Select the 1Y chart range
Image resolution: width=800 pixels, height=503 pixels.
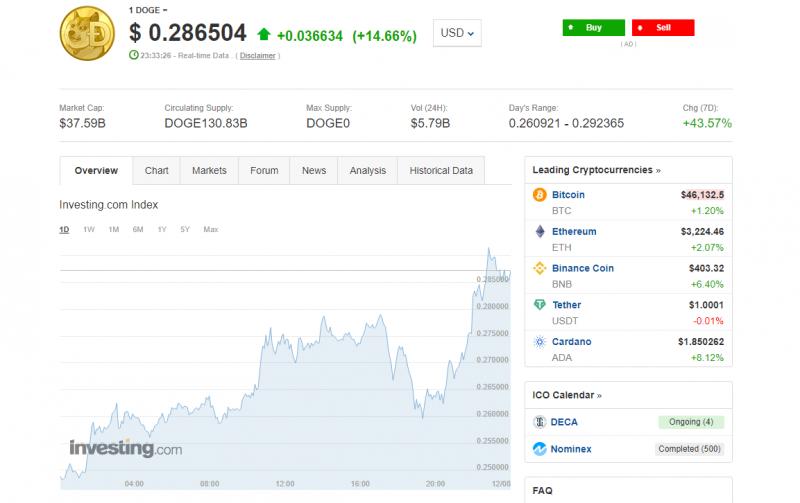162,230
